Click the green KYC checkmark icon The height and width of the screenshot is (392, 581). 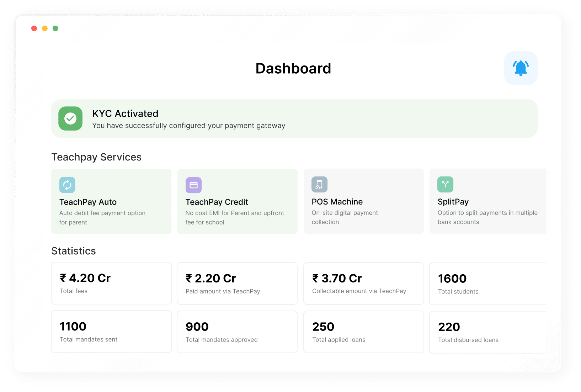(x=70, y=118)
